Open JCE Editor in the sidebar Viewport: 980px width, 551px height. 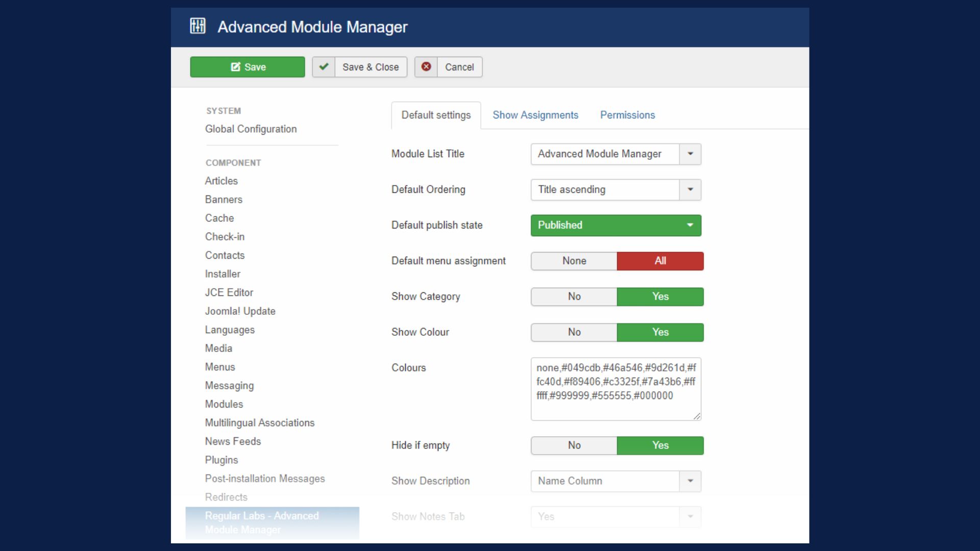point(229,293)
